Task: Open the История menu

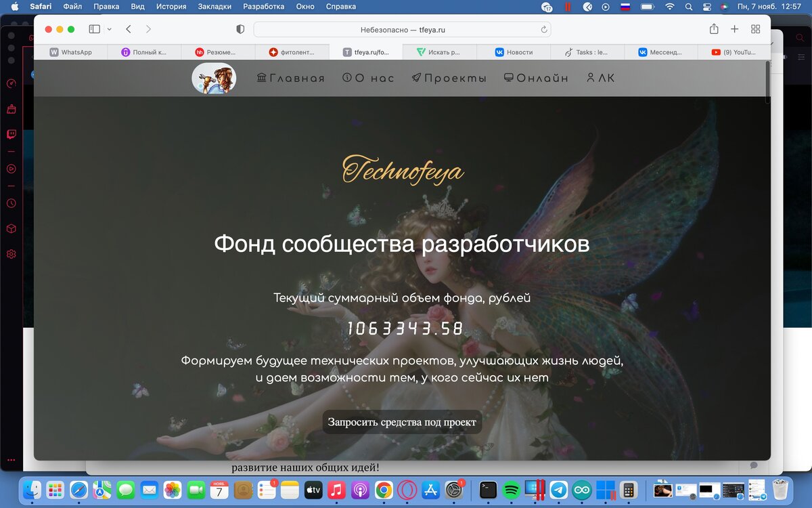Action: (171, 7)
